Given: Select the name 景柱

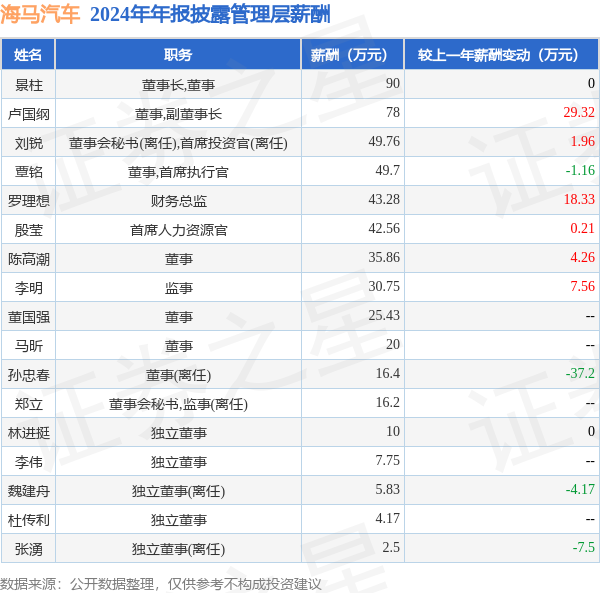Looking at the screenshot, I should (29, 85).
